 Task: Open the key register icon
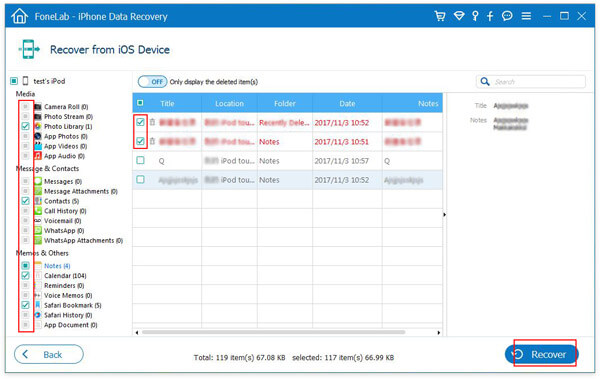(x=475, y=16)
